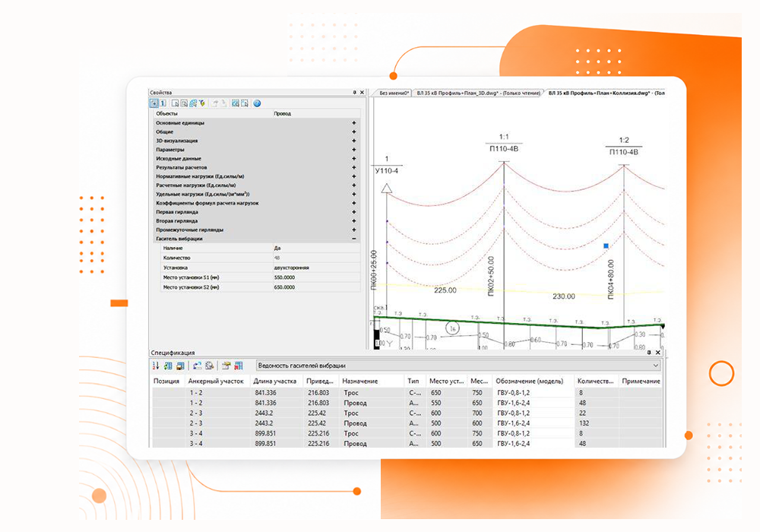This screenshot has width=760, height=532.
Task: Switch to the Профиль+План_3D.dwg tab
Action: [478, 93]
